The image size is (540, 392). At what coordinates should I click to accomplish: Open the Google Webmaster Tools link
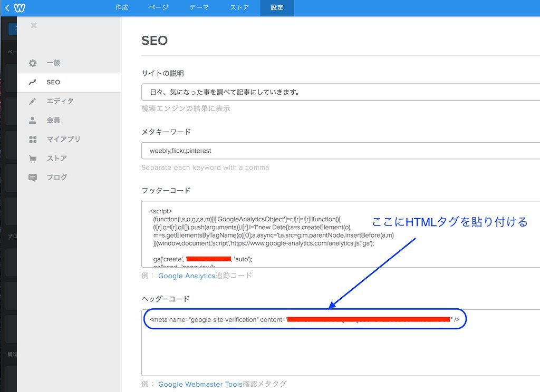200,384
